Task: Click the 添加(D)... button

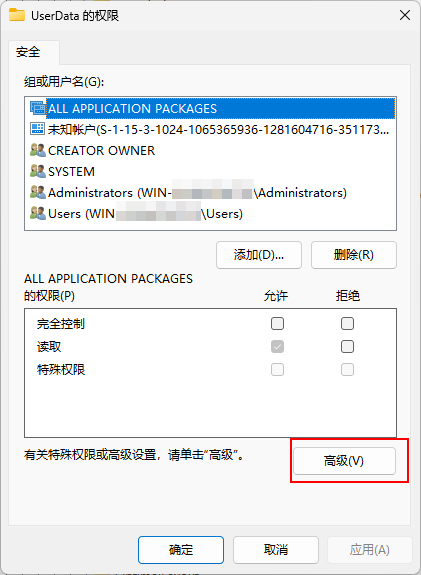Action: coord(259,255)
